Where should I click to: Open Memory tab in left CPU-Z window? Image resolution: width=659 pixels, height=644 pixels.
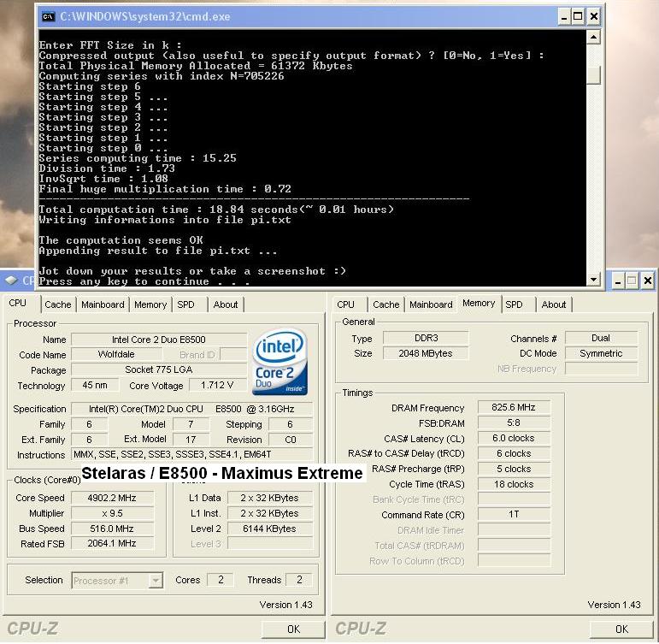[150, 304]
